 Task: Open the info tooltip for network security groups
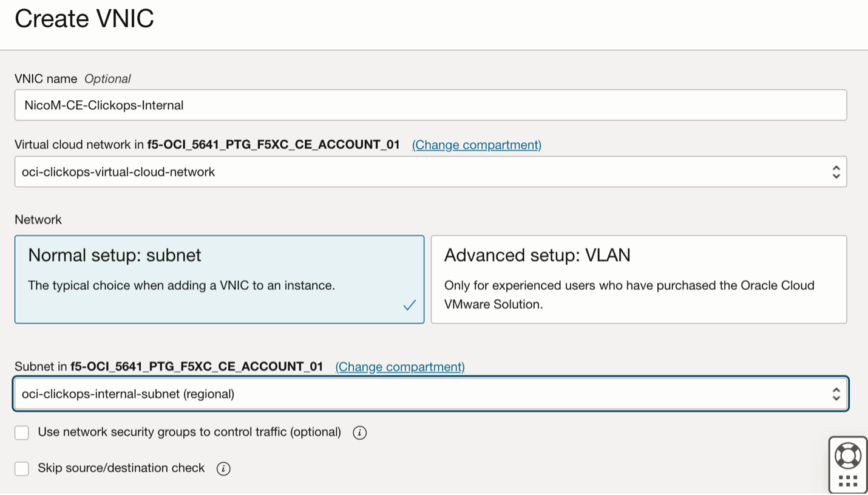359,433
